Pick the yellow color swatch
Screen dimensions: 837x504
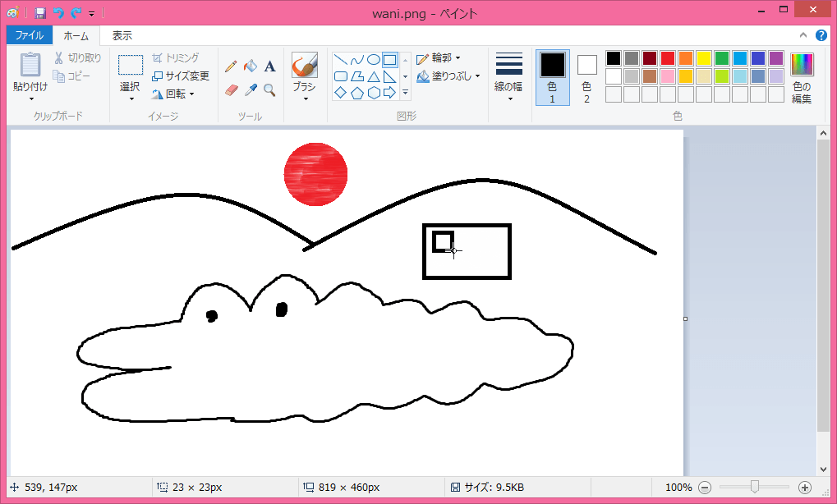tap(704, 58)
